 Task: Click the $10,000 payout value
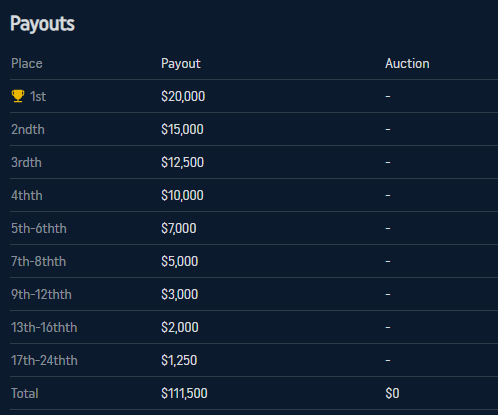point(182,195)
